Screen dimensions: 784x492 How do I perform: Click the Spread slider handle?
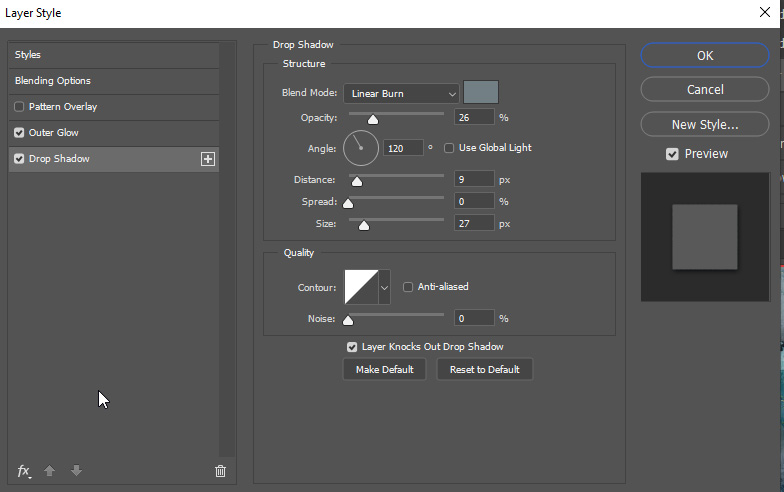tap(348, 203)
